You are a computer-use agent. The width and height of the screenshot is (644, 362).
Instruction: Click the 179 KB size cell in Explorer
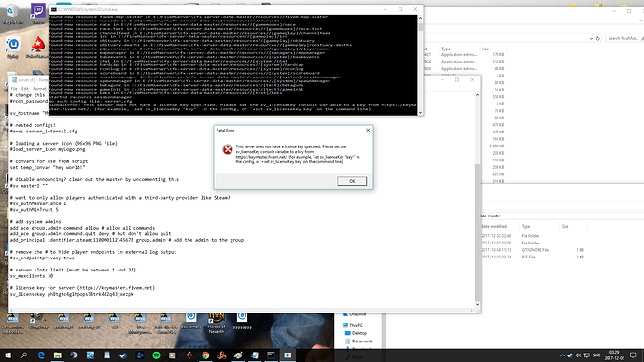(497, 55)
